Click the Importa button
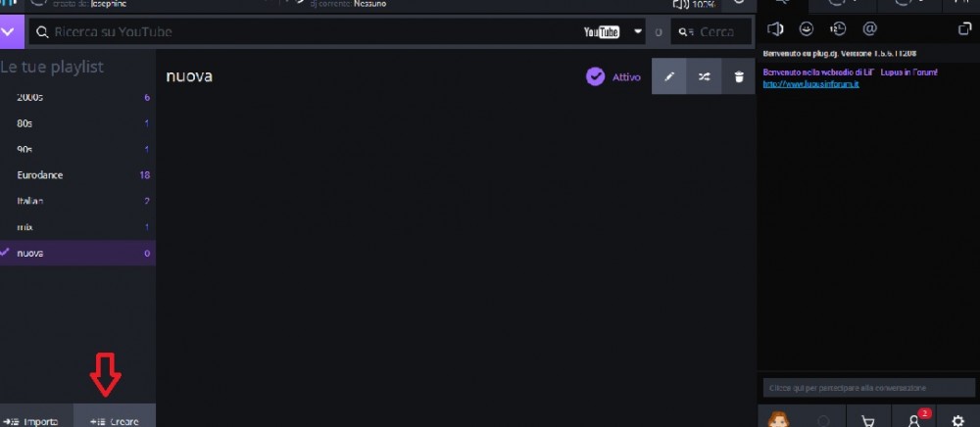980x427 pixels. (36, 420)
